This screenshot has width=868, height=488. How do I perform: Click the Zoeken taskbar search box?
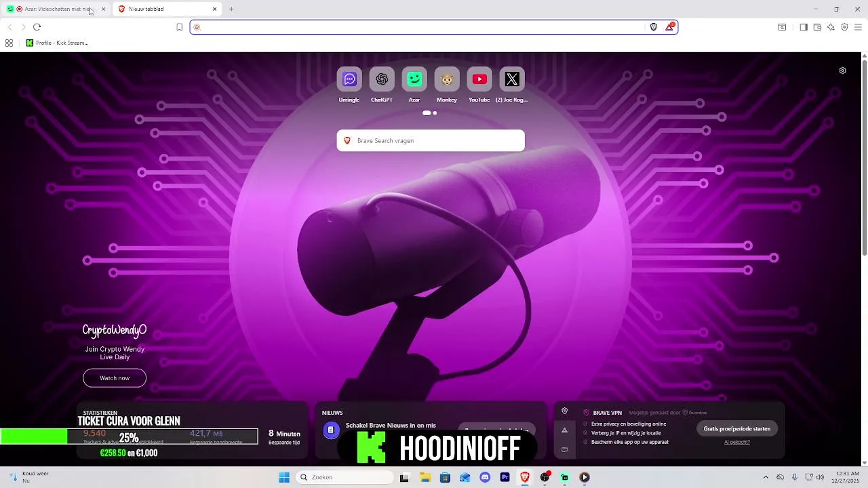pos(343,477)
